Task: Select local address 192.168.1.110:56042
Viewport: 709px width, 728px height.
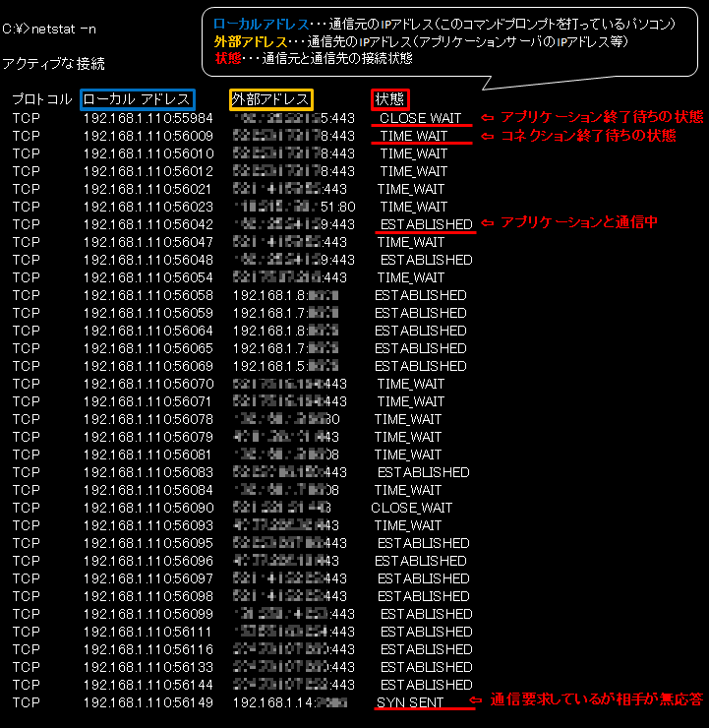Action: point(148,224)
